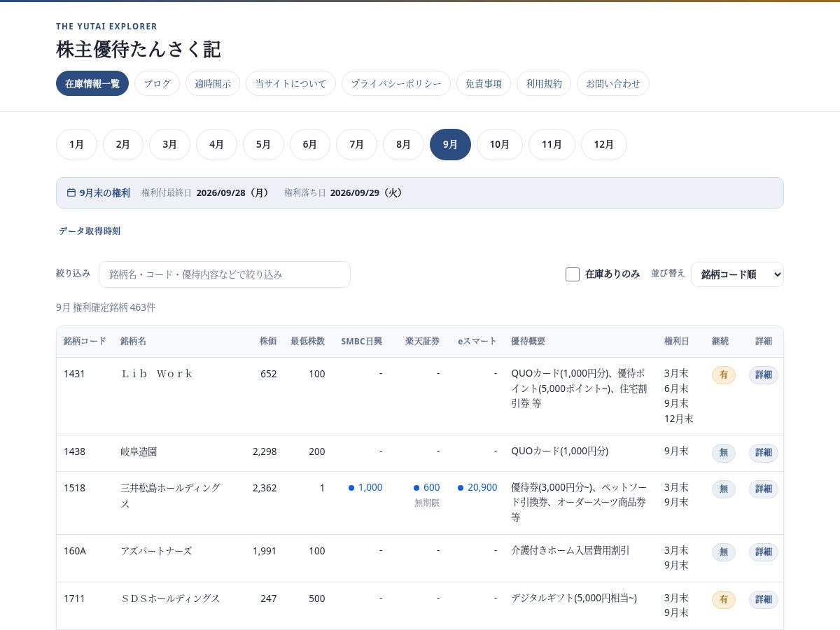Click eスマート stock 20,900 link

pyautogui.click(x=477, y=487)
